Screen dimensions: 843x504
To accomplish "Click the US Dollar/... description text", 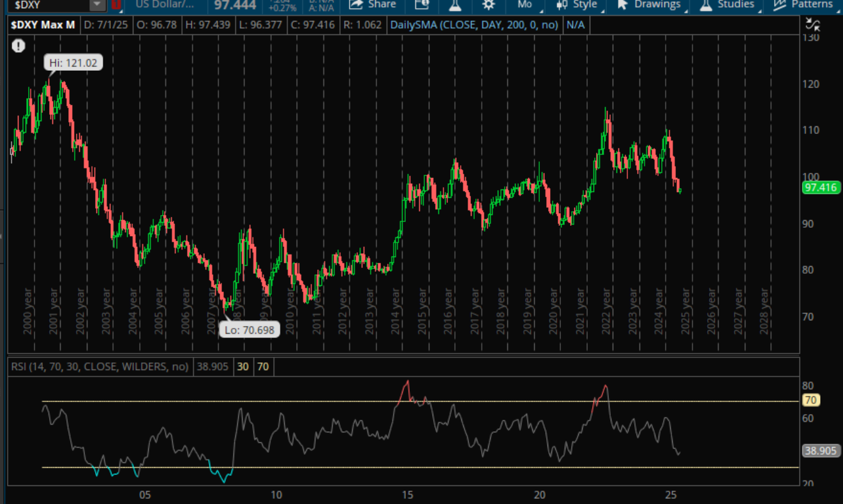I will [x=164, y=4].
